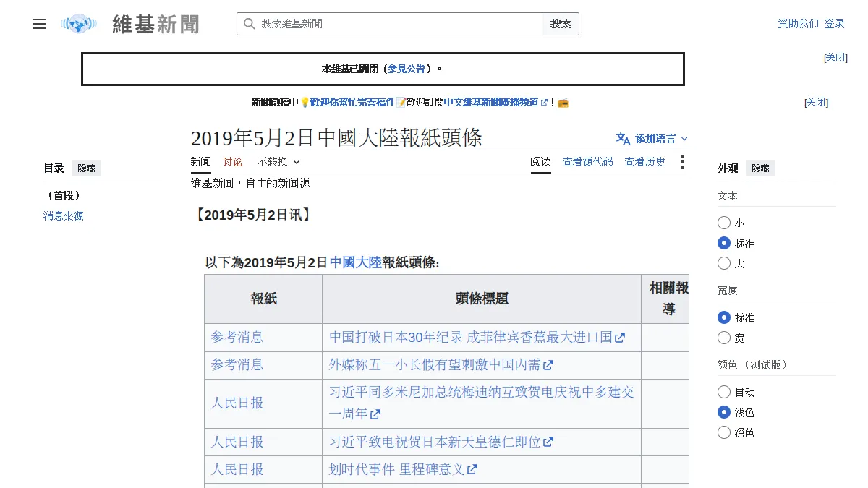Select text size 标准

pyautogui.click(x=724, y=243)
